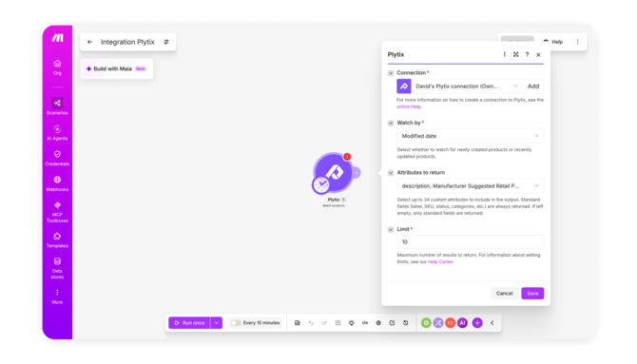Click the question mark help in Plytix panel
Viewport: 637px width, 364px height.
click(x=528, y=54)
